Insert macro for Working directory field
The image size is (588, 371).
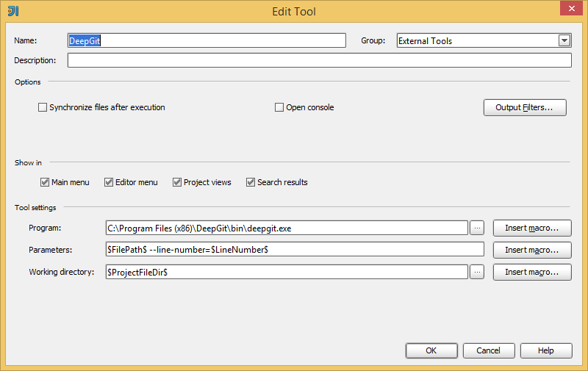[x=531, y=272]
